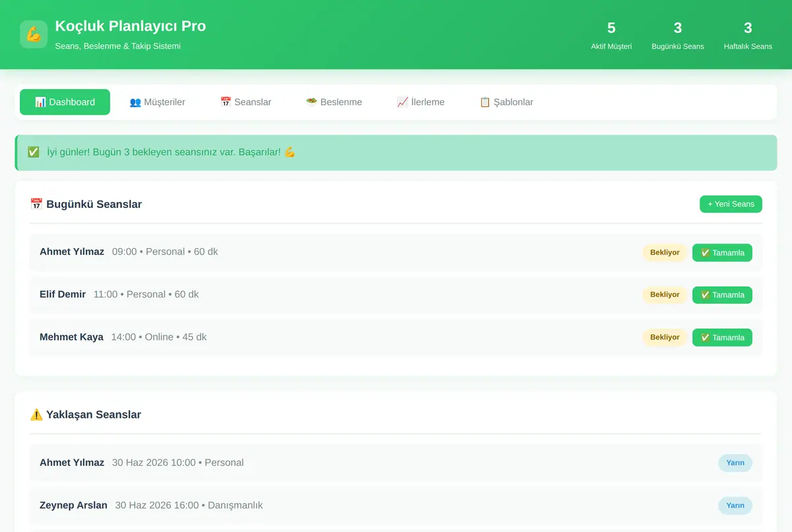Open the Seanslar tab
The height and width of the screenshot is (532, 792).
(246, 102)
